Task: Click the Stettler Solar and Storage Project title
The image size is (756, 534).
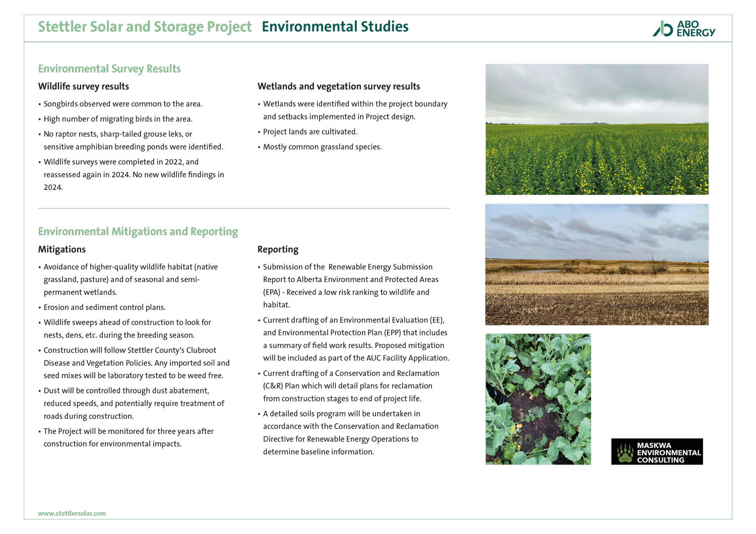Action: pyautogui.click(x=145, y=27)
